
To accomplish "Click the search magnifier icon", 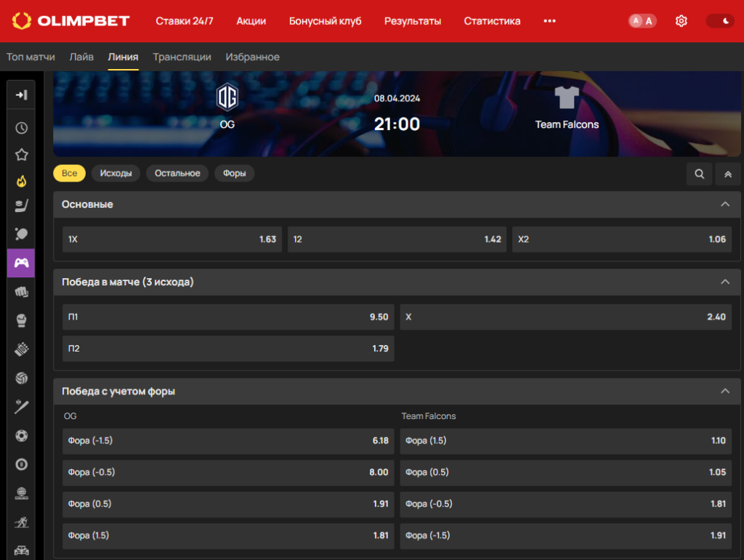I will (700, 174).
